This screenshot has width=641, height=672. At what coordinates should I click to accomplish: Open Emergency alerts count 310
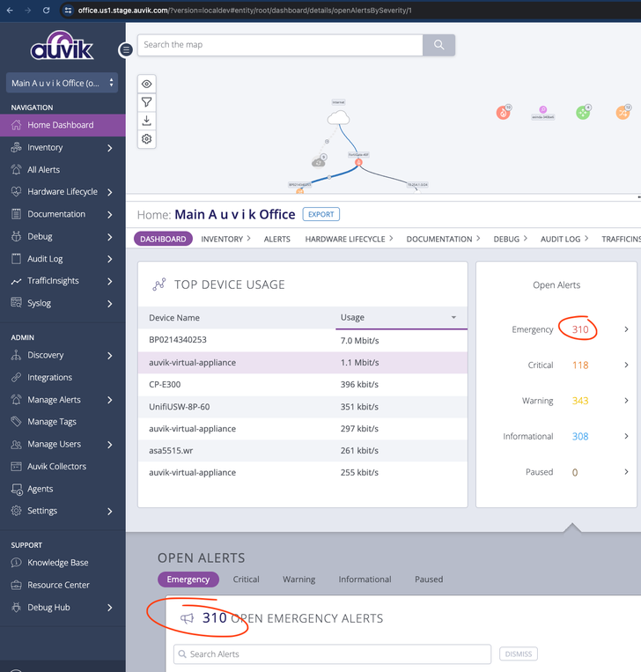(580, 329)
